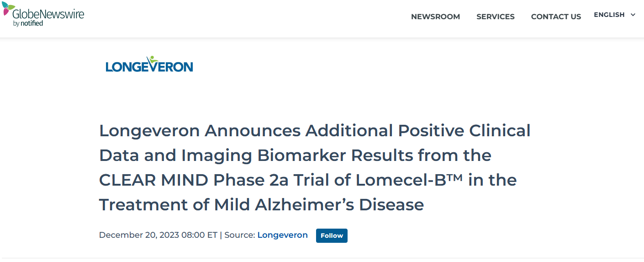
Task: Open the Longeveron source link
Action: coord(282,235)
